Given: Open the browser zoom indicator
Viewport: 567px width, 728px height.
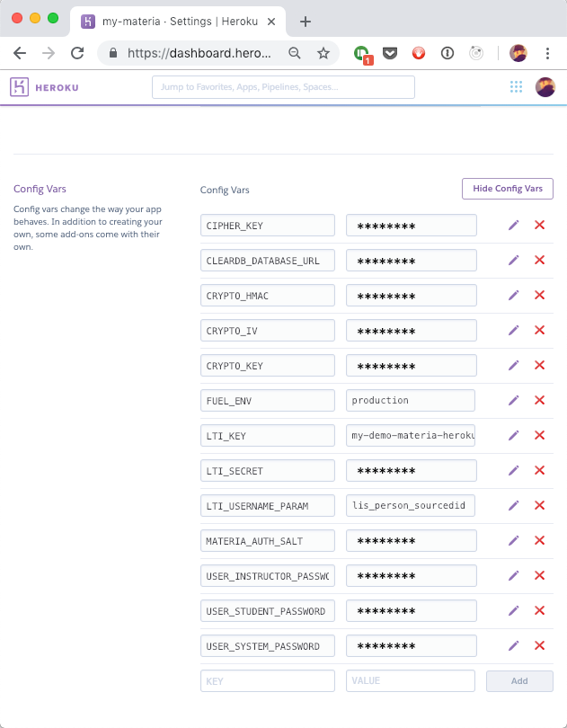Looking at the screenshot, I should tap(295, 53).
